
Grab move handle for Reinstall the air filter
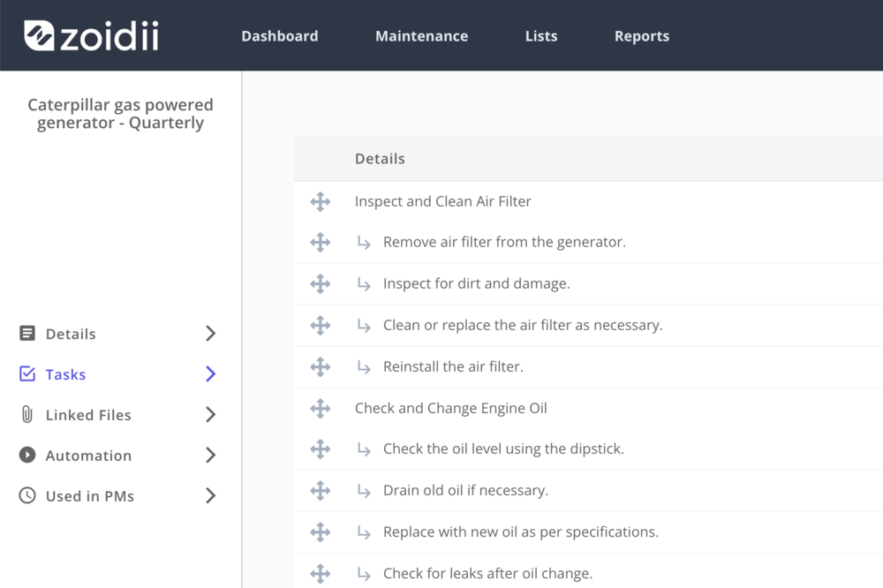point(321,367)
